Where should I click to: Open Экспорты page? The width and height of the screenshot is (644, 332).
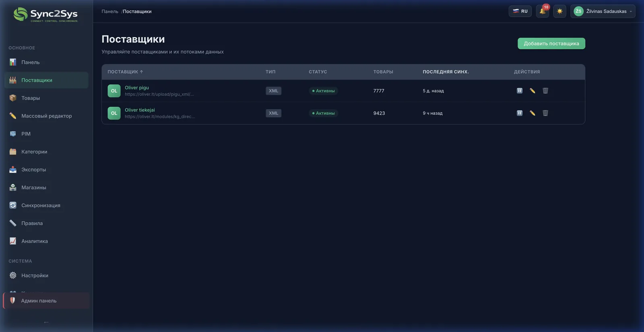(46, 170)
